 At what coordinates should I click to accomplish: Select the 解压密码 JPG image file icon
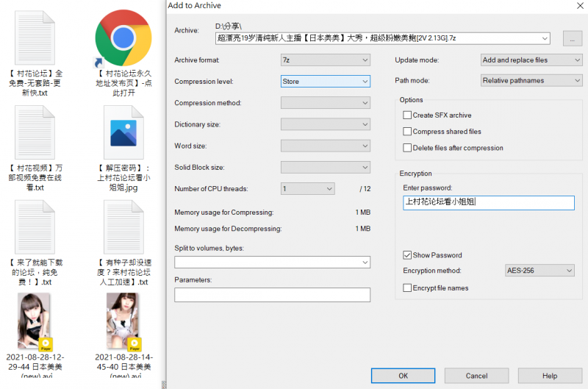123,133
